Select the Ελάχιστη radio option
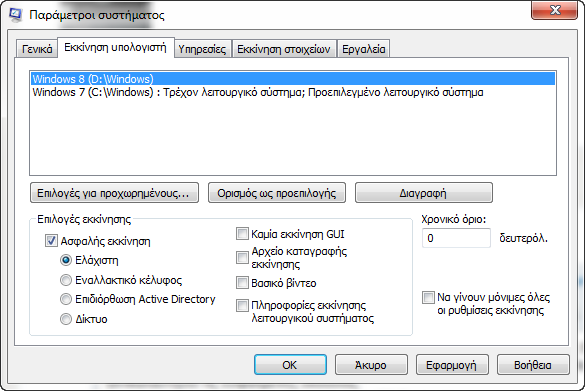This screenshot has width=585, height=391. [x=66, y=260]
